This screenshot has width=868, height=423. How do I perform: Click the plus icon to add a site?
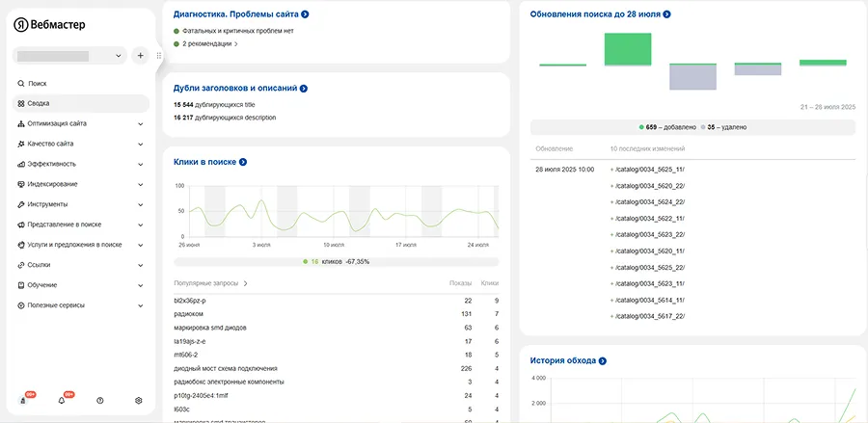pyautogui.click(x=140, y=56)
